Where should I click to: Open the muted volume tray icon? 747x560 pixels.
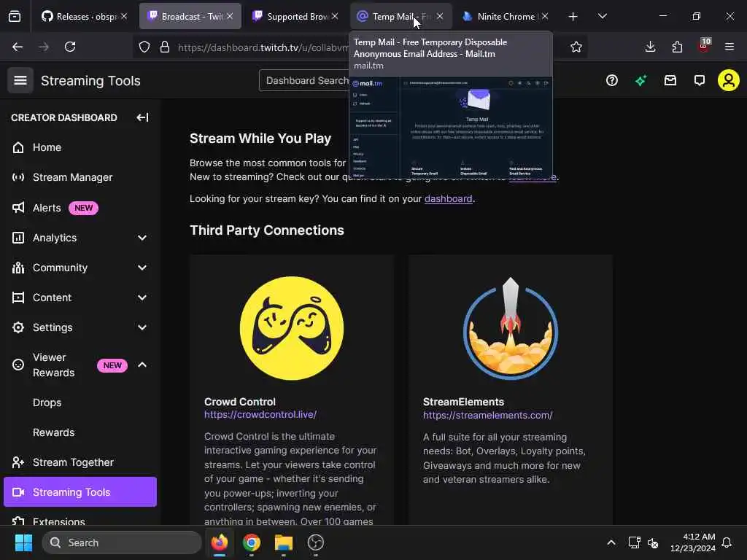[x=653, y=542]
